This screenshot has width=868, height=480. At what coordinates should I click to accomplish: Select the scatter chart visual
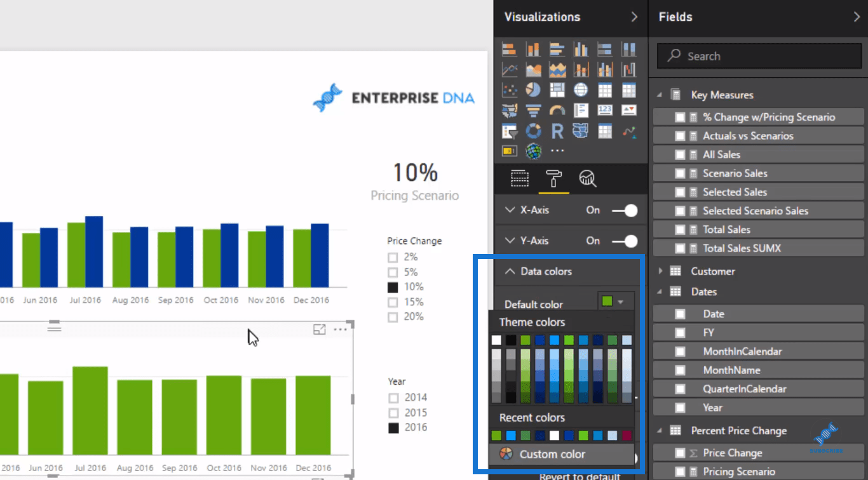coord(509,90)
